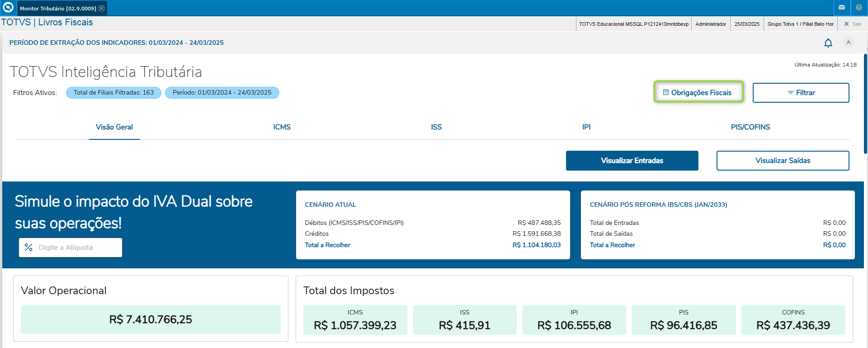The height and width of the screenshot is (348, 868).
Task: Switch to the IPI tab
Action: [586, 127]
